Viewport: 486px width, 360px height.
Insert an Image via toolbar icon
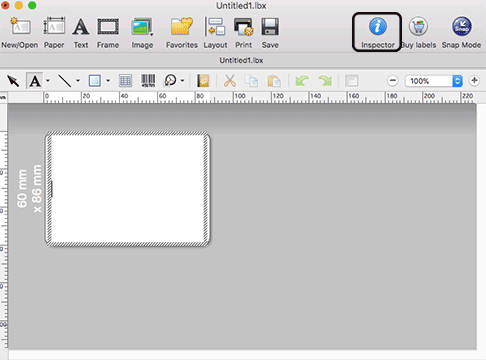142,27
